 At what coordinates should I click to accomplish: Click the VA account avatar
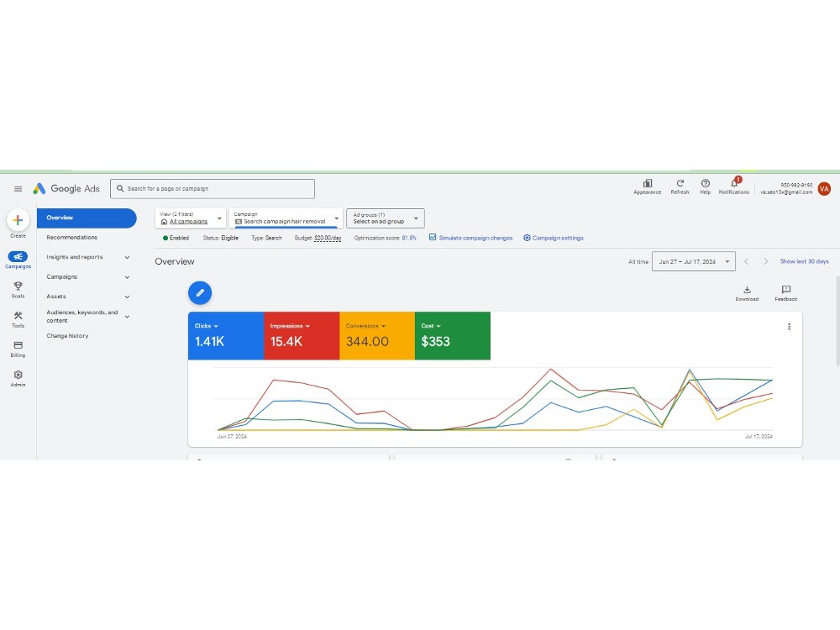pyautogui.click(x=824, y=188)
